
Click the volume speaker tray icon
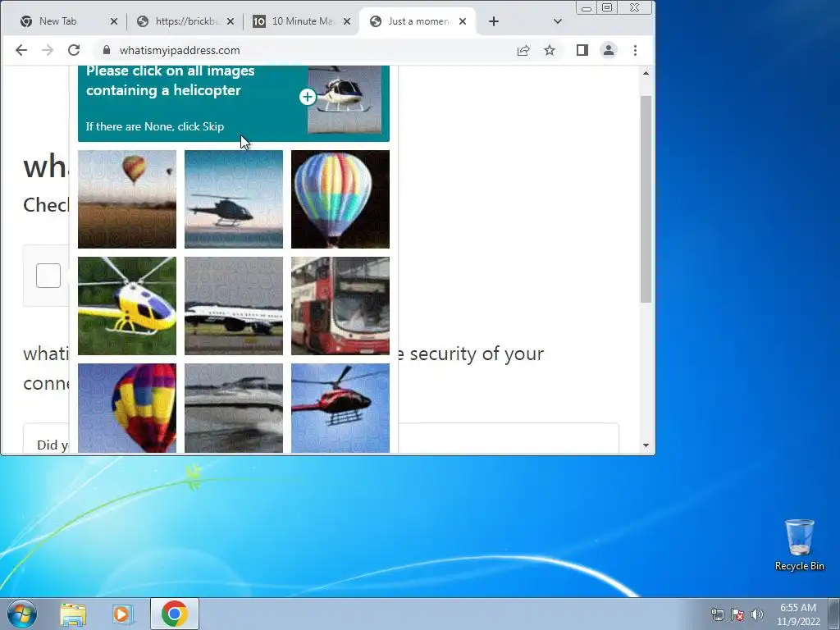(x=757, y=614)
